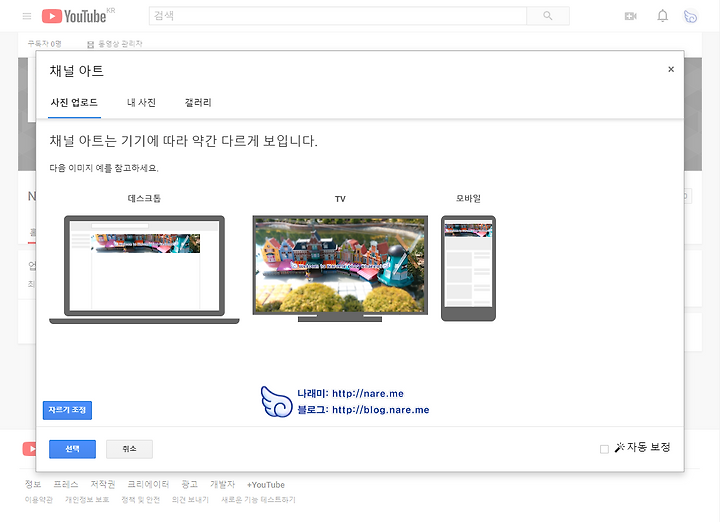Open the 크리에이터 footer link
Image resolution: width=720 pixels, height=522 pixels.
click(x=148, y=484)
